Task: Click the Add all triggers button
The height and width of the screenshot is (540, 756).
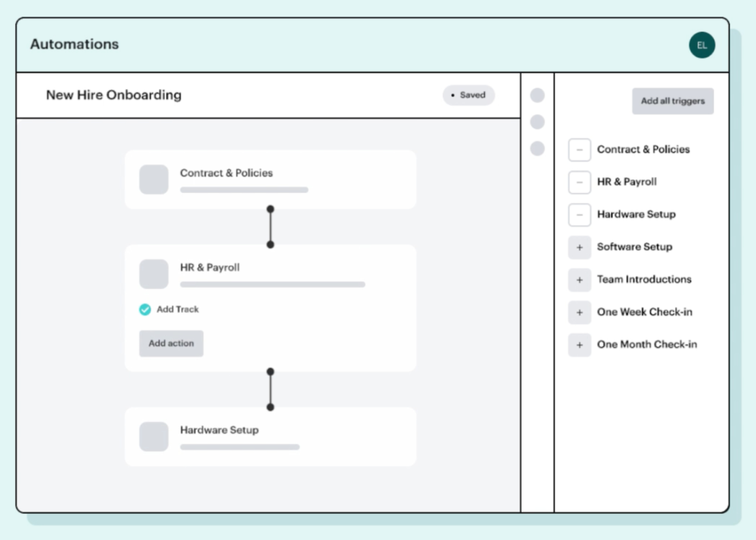Action: click(x=673, y=101)
